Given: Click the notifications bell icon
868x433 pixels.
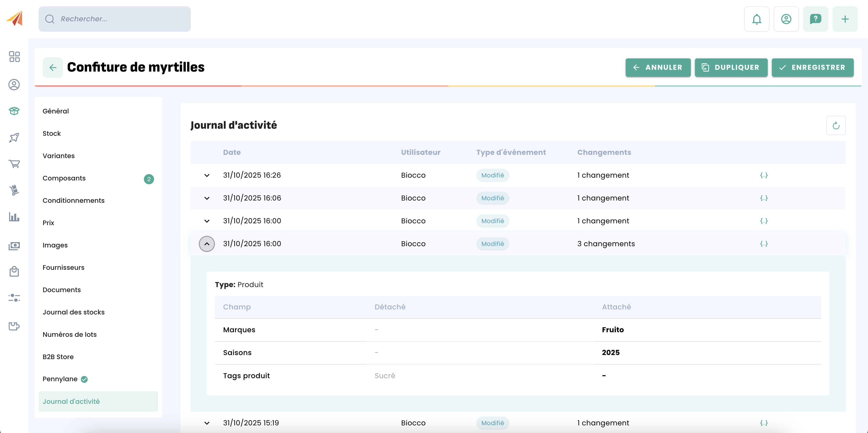Looking at the screenshot, I should 757,19.
